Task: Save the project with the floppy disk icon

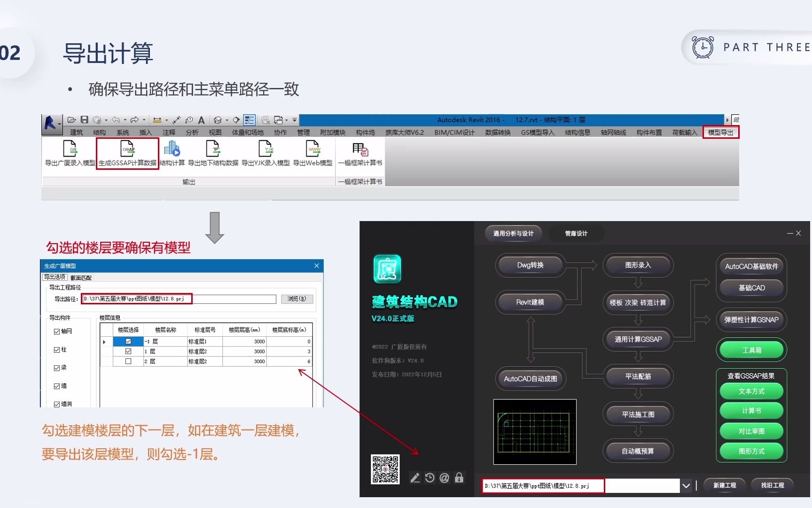Action: coord(85,120)
